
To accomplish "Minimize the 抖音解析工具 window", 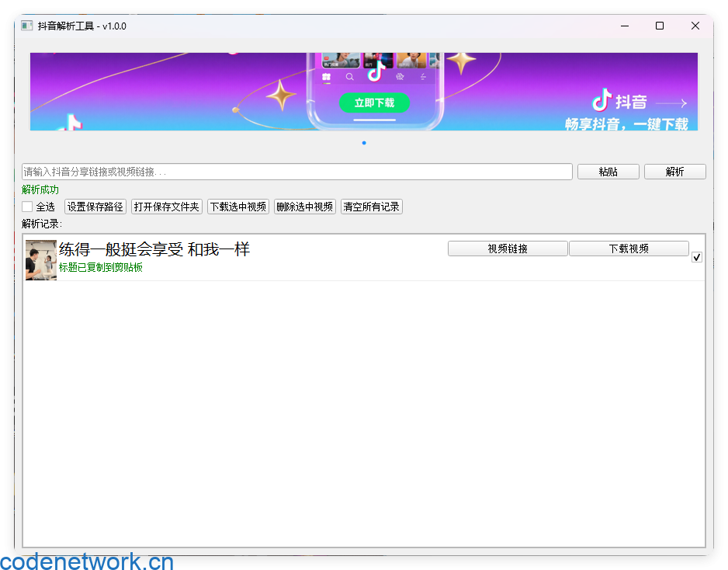I will tap(625, 26).
